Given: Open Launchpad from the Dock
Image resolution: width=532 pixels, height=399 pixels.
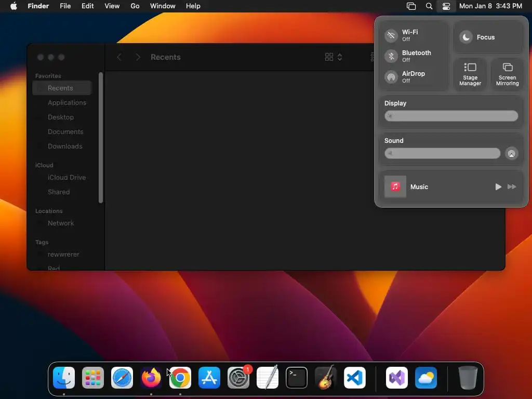Looking at the screenshot, I should click(93, 378).
